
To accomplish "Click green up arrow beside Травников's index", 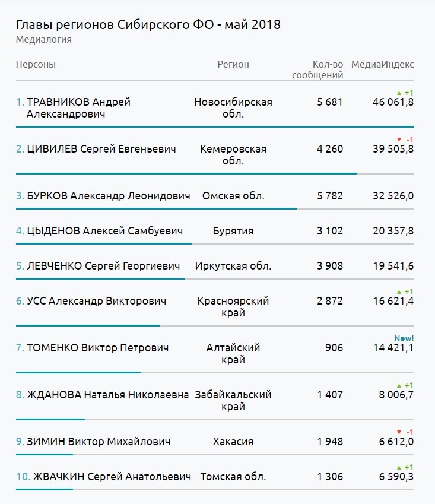I will [x=399, y=93].
